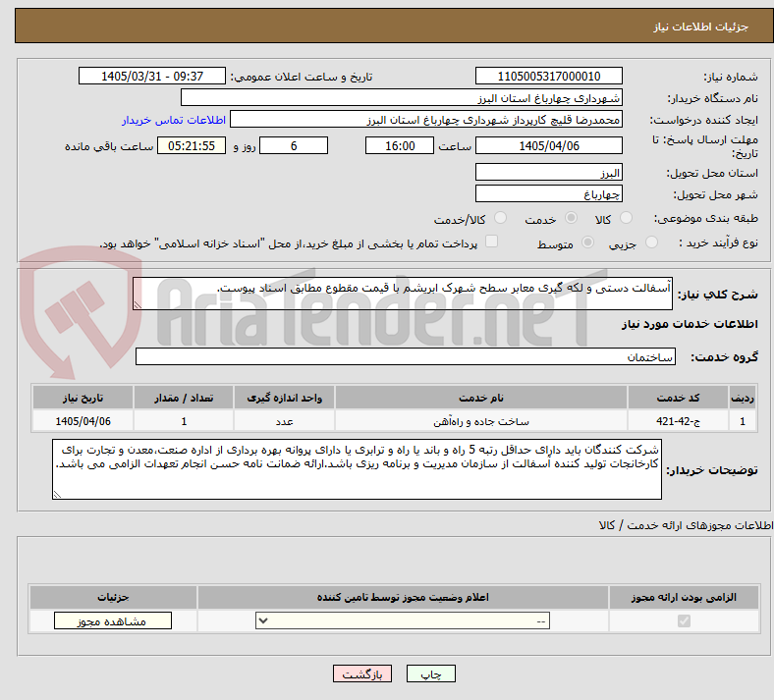Click the گروه خدمت field ساختمان

tap(406, 356)
